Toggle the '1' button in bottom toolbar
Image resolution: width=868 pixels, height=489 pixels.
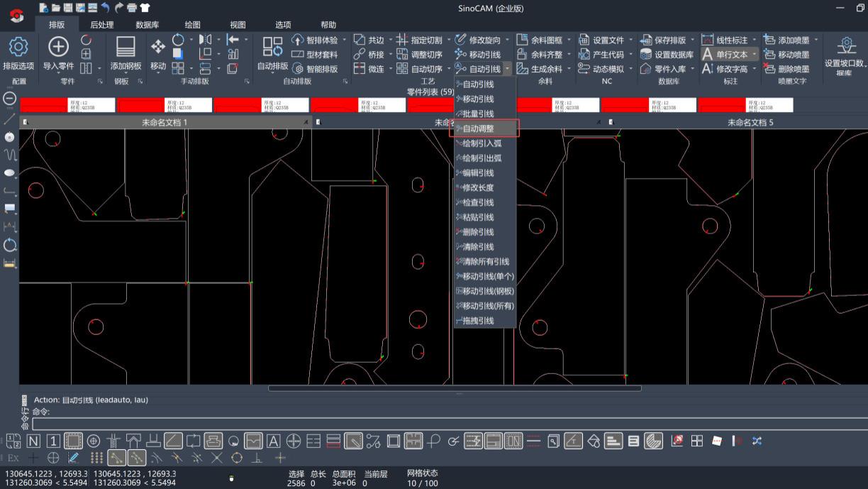(x=53, y=441)
